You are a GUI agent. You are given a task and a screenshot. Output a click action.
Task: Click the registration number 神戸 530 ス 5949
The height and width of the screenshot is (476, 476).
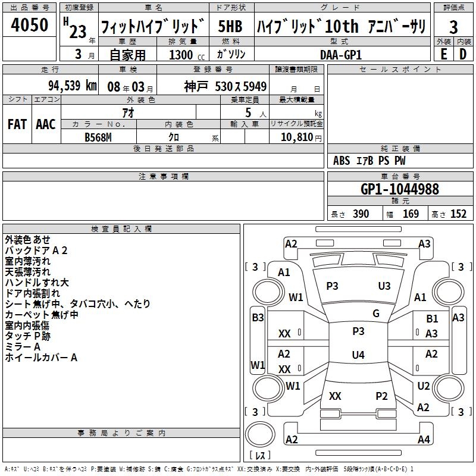coord(226,86)
